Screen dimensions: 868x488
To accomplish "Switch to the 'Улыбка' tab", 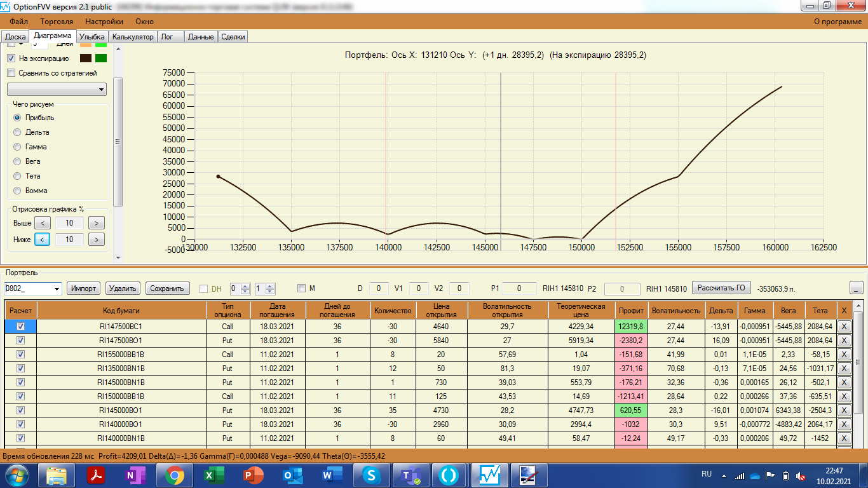I will (x=92, y=37).
